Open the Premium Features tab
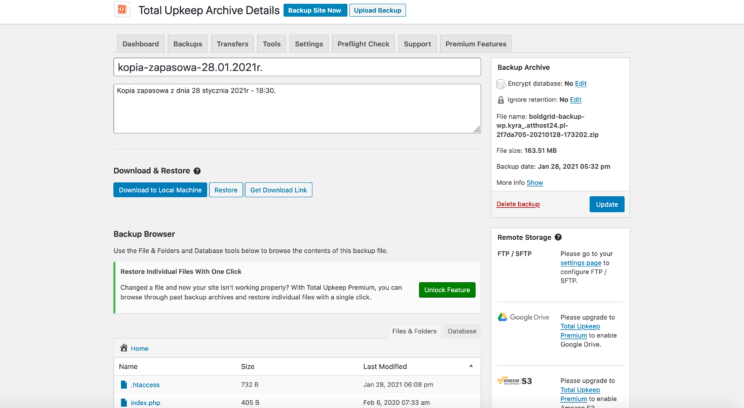Viewport: 744px width, 408px height. pyautogui.click(x=476, y=44)
